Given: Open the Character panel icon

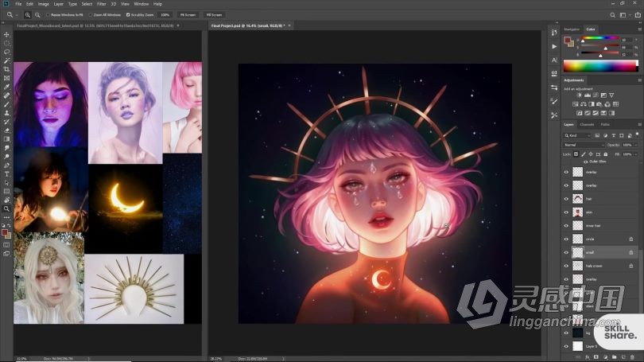Looking at the screenshot, I should [x=554, y=60].
